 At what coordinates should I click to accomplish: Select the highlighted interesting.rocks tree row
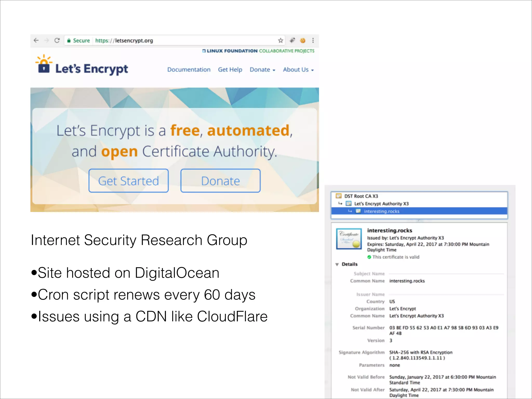419,211
